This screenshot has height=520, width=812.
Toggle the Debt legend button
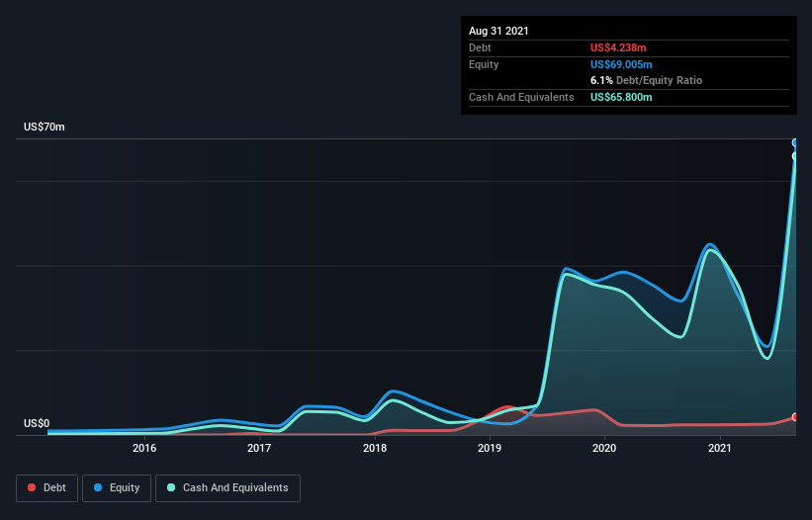click(x=47, y=488)
